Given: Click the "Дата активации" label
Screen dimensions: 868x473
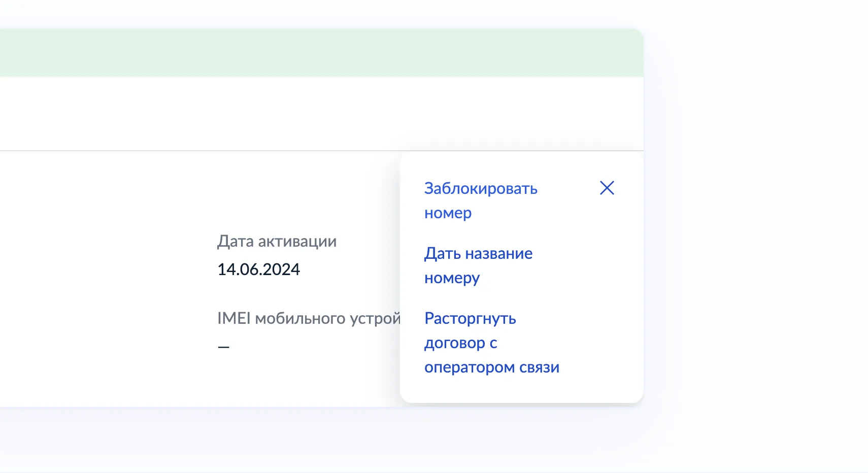Looking at the screenshot, I should pos(277,242).
